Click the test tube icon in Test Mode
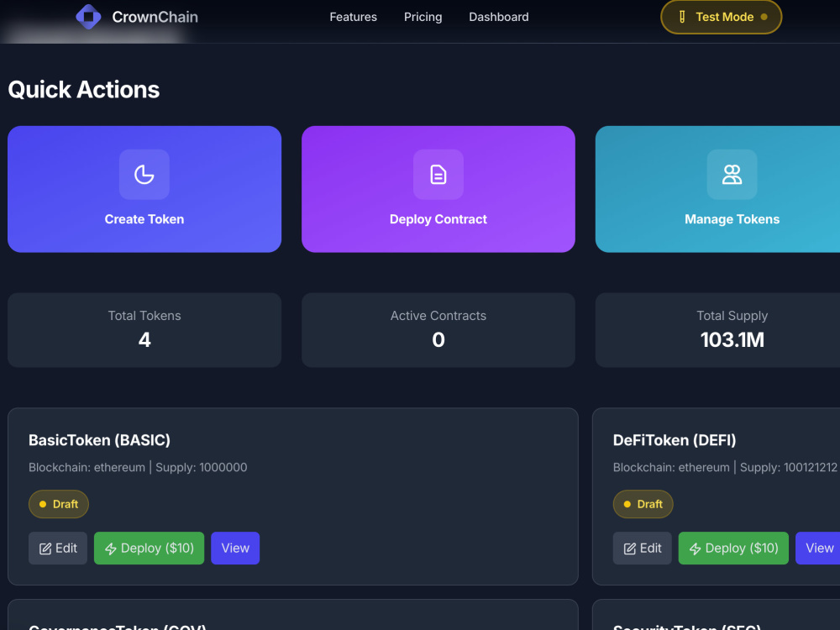 click(x=682, y=17)
